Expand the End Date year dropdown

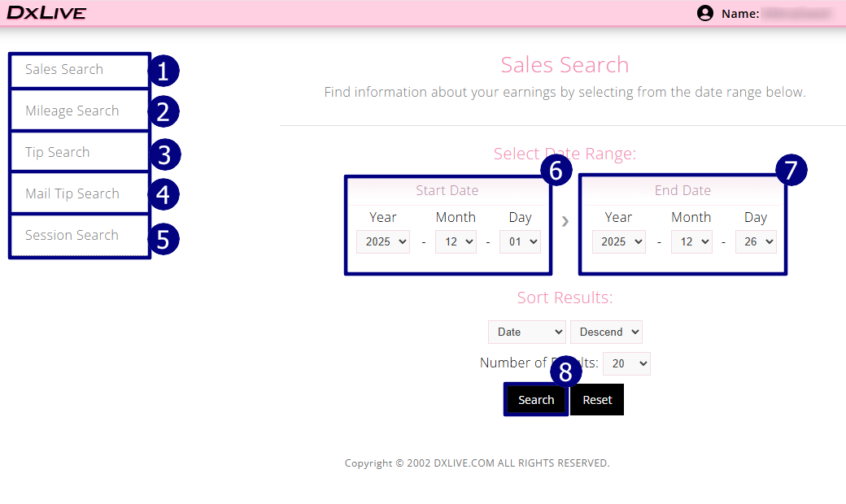[x=618, y=242]
